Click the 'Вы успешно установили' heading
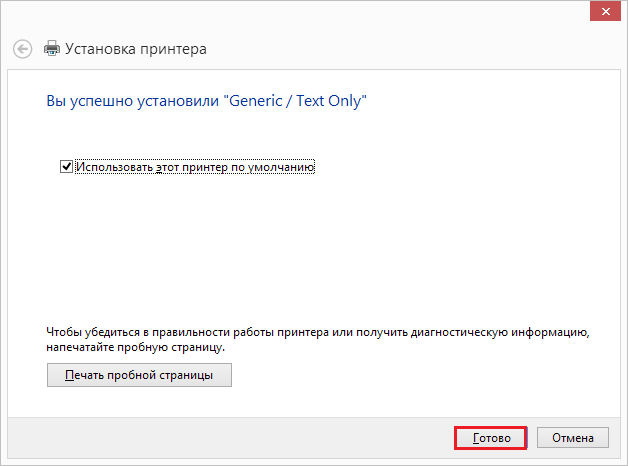Screen dimensions: 628x466 133,101
